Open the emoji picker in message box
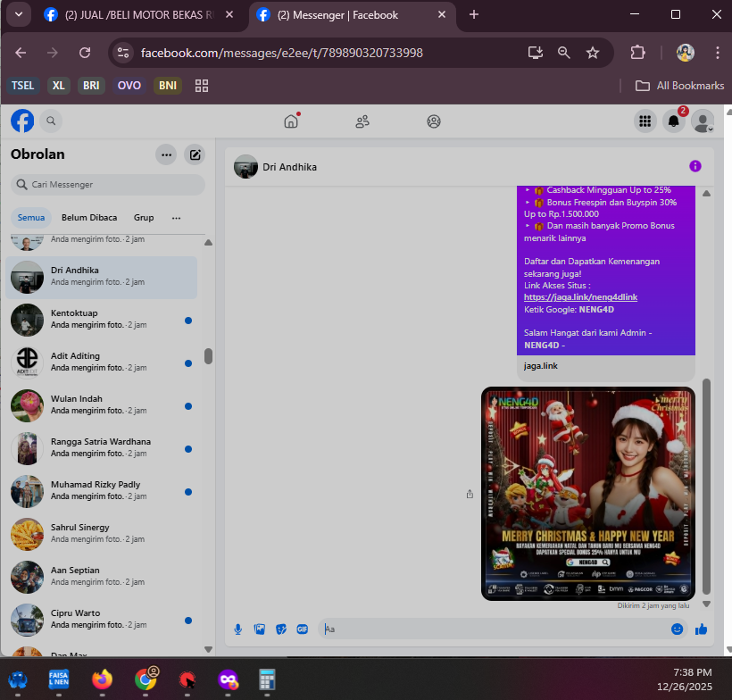 [x=677, y=629]
